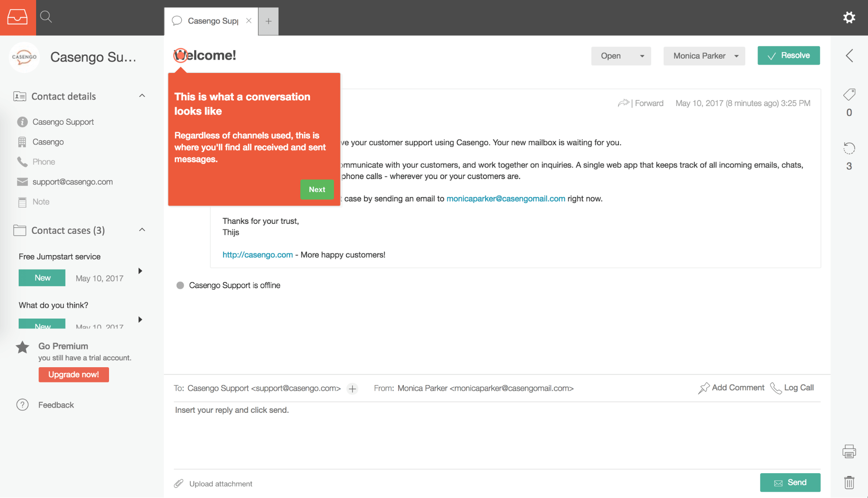Click the Feedback question mark icon
Image resolution: width=868 pixels, height=498 pixels.
[x=22, y=405]
